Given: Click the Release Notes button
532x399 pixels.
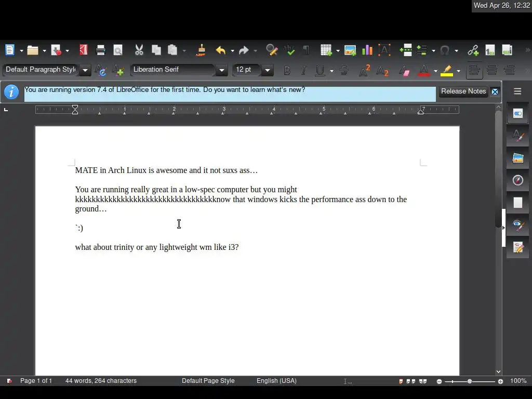Looking at the screenshot, I should point(463,91).
